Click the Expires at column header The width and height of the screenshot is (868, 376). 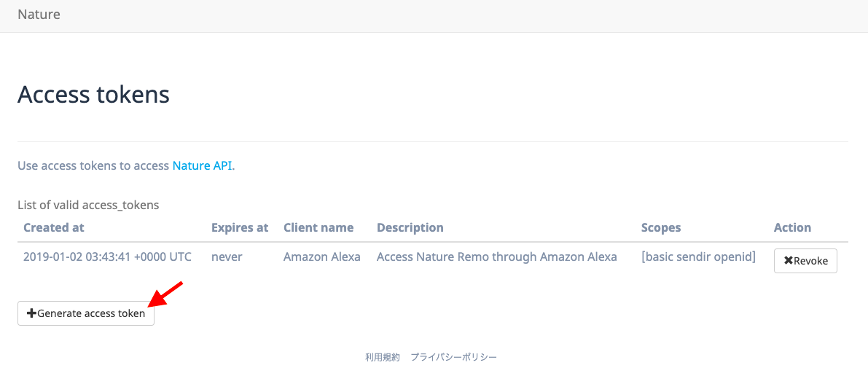(240, 227)
